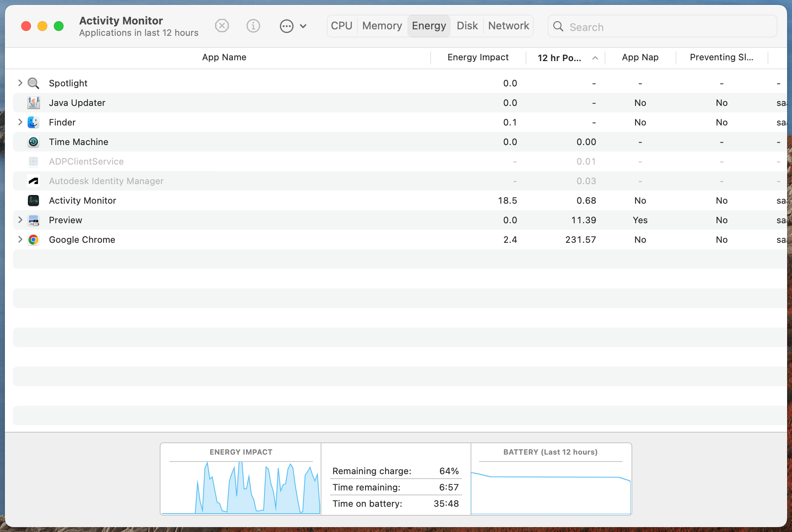
Task: Select the Java Updater icon
Action: [33, 103]
